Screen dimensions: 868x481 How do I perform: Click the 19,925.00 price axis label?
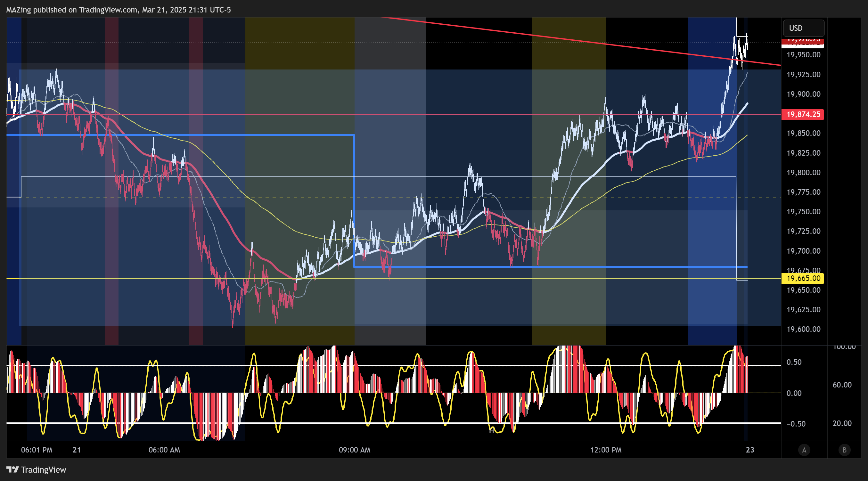click(803, 74)
